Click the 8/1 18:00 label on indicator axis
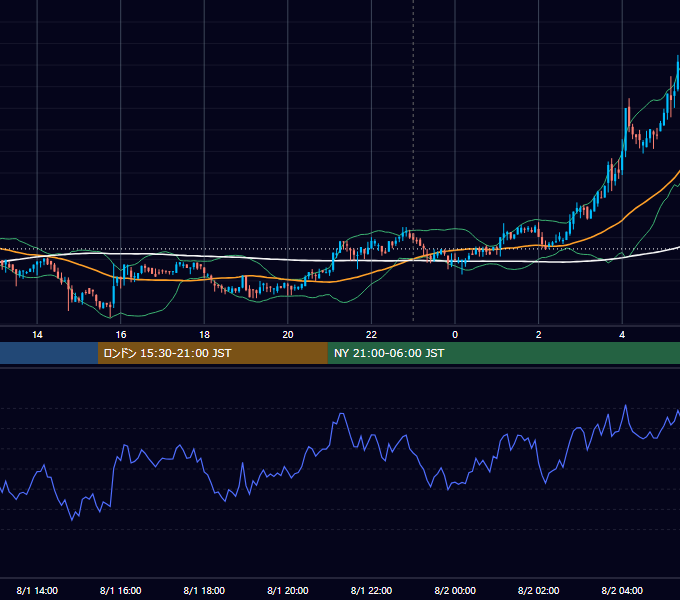Screen dimensions: 680x600 [x=204, y=590]
